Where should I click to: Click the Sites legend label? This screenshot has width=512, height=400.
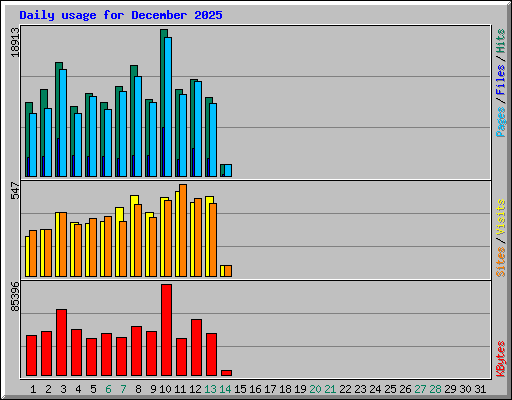[500, 262]
